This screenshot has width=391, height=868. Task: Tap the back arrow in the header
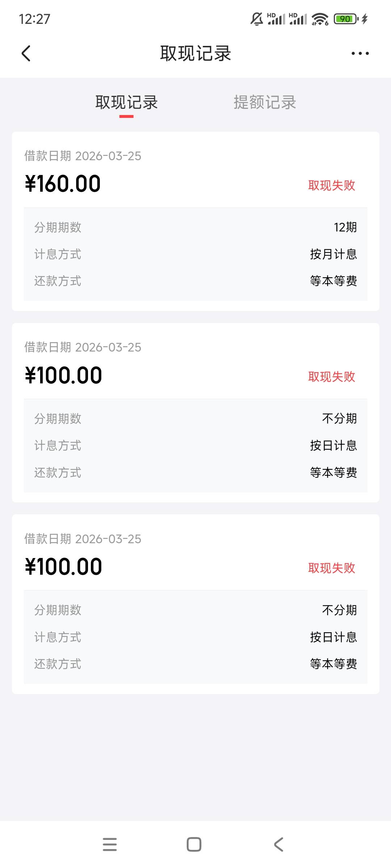[x=26, y=54]
